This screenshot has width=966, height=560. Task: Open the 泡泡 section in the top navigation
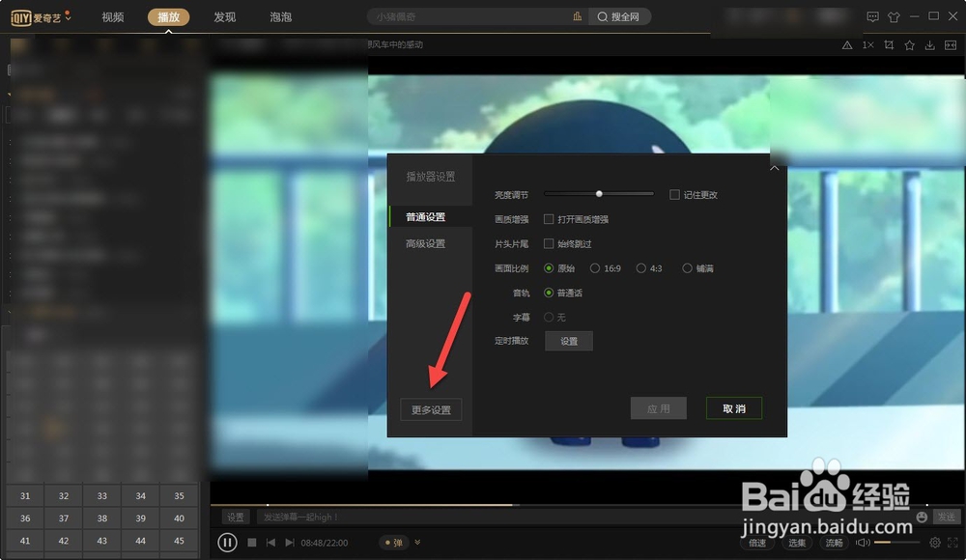[279, 16]
